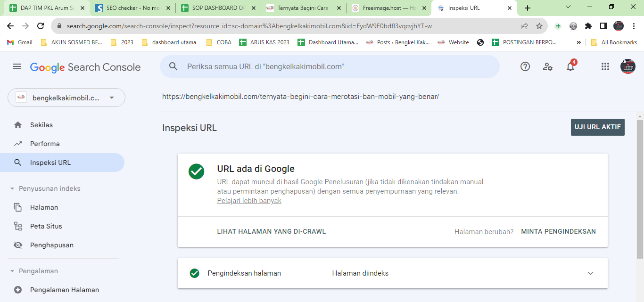Screen dimensions: 644x302
Task: Open Gmail bookmark
Action: pyautogui.click(x=19, y=42)
